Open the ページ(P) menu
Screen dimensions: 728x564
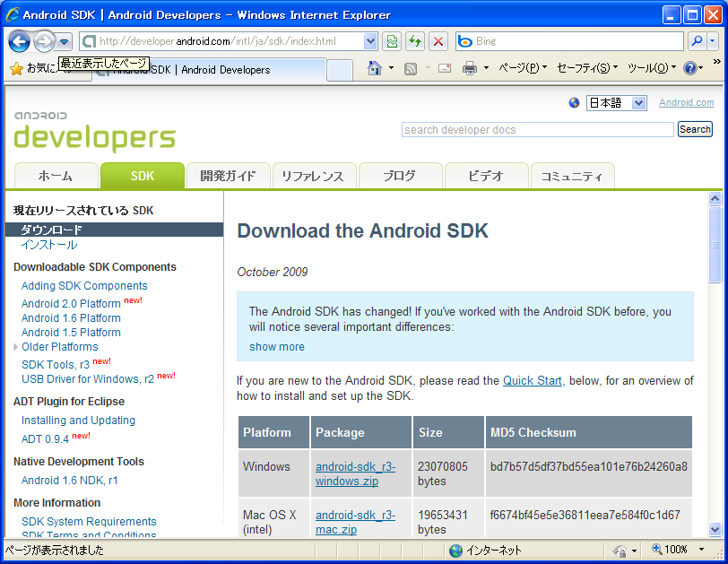pyautogui.click(x=523, y=68)
